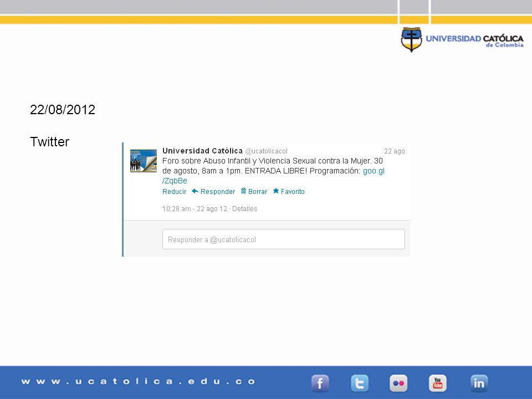Select the 22/08/2012 date heading
The width and height of the screenshot is (532, 399).
[63, 110]
